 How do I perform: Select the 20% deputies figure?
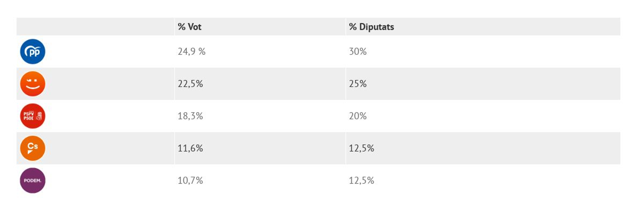(357, 116)
